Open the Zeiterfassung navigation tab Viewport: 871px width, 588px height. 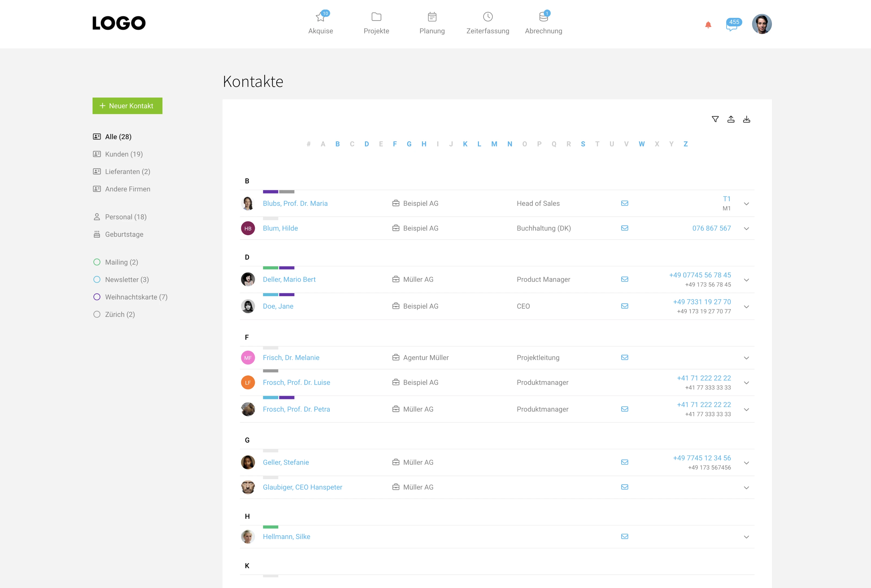(x=487, y=23)
